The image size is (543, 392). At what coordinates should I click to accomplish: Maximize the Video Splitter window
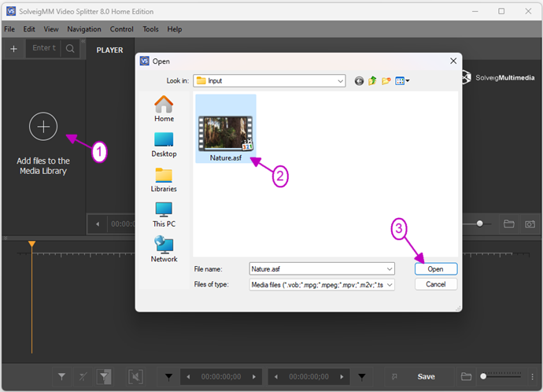click(x=501, y=12)
